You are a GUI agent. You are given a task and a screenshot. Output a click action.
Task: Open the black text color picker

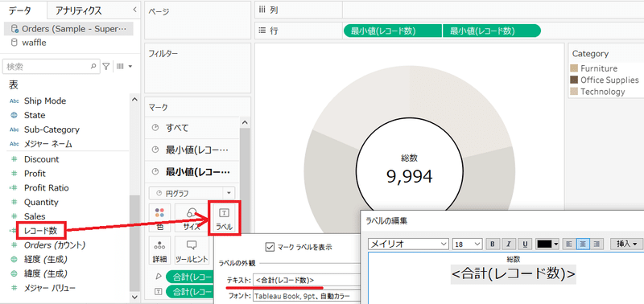547,244
